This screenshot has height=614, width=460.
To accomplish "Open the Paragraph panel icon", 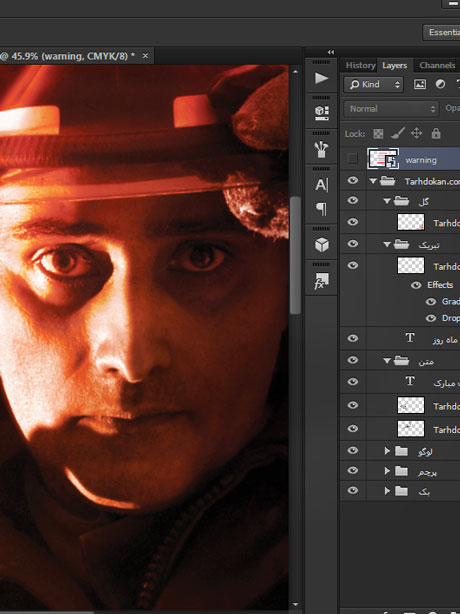I will click(x=321, y=209).
